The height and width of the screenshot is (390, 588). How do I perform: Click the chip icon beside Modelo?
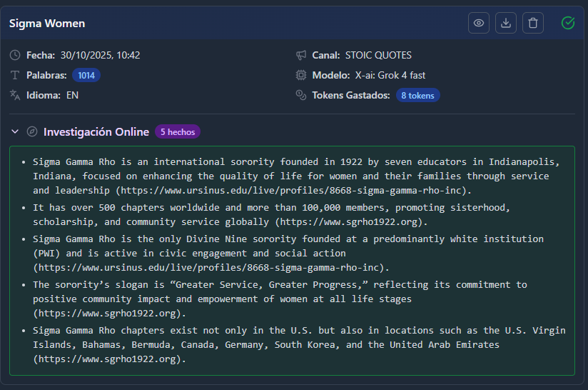coord(301,75)
